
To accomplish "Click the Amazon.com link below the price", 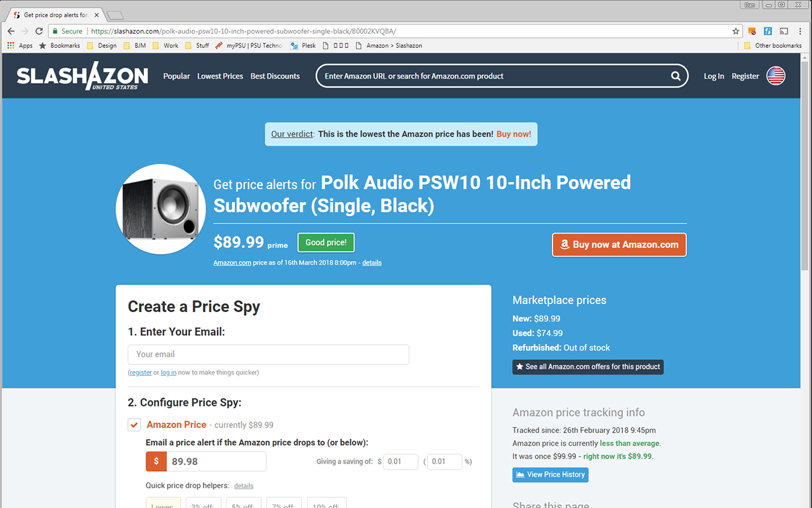I will 232,263.
